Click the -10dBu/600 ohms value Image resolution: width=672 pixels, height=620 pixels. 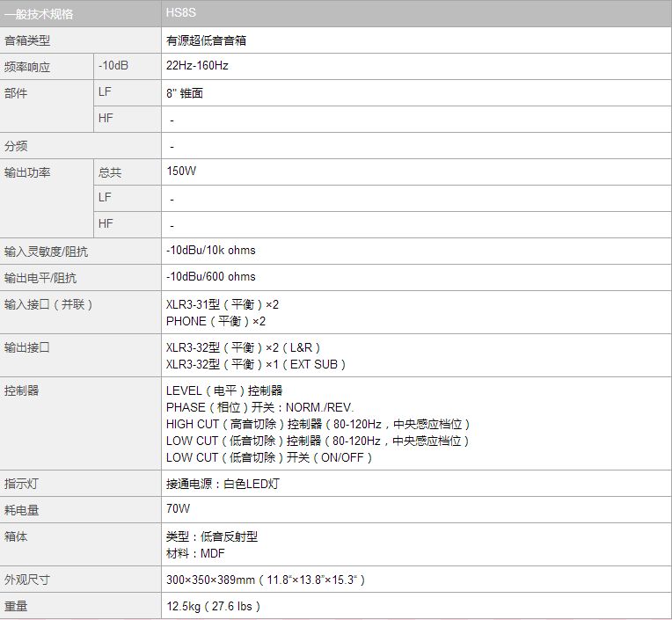point(211,277)
